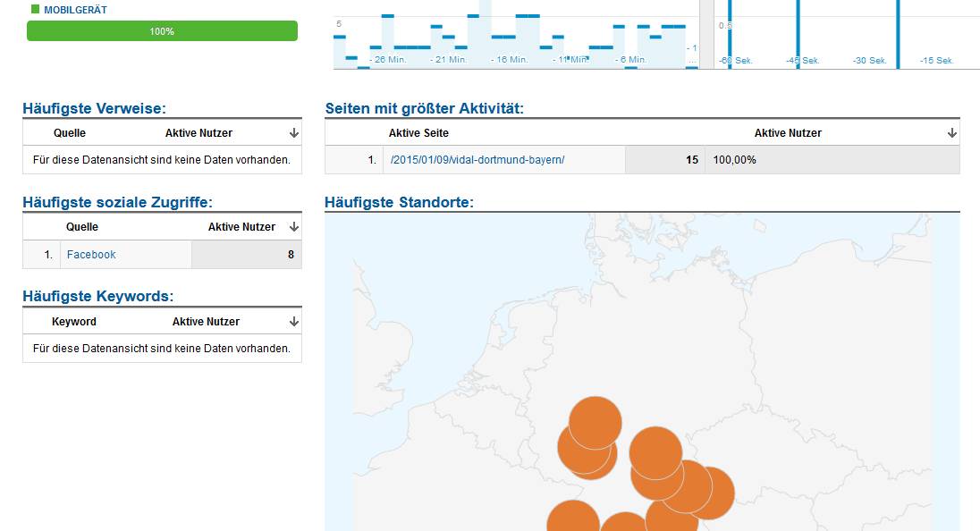Click Aktive Nutzer header in Keywords table

(x=207, y=322)
